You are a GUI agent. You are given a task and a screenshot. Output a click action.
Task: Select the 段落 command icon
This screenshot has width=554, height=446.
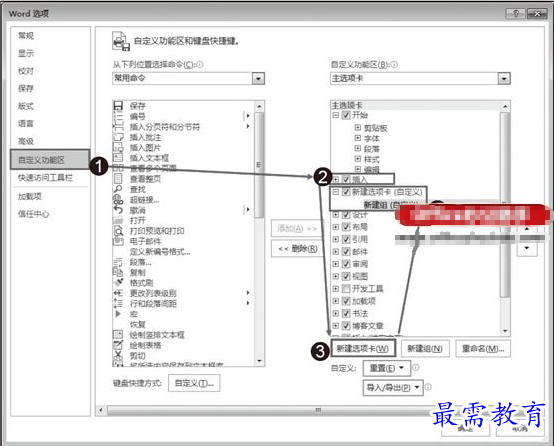pyautogui.click(x=118, y=262)
